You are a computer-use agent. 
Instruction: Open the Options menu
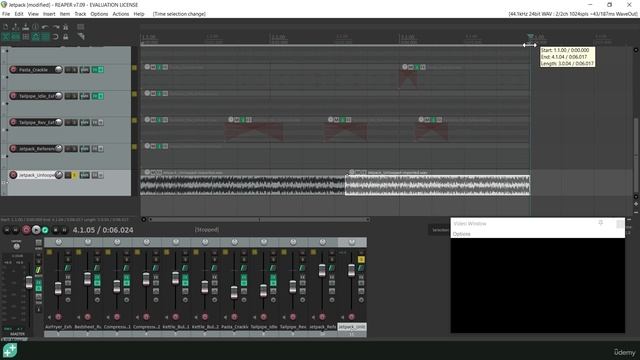click(x=99, y=14)
